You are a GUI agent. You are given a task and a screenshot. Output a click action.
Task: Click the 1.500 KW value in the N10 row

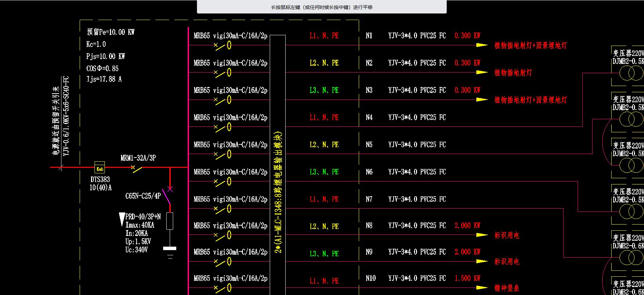pyautogui.click(x=467, y=278)
